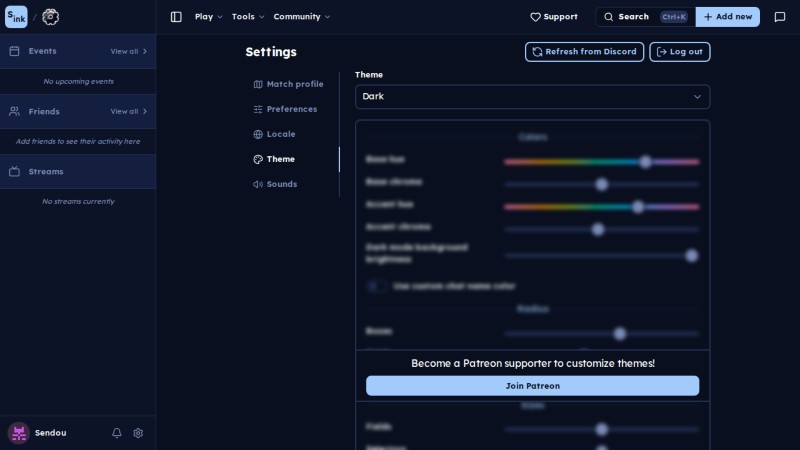The width and height of the screenshot is (800, 450).
Task: Click the Sendou username
Action: pos(51,433)
